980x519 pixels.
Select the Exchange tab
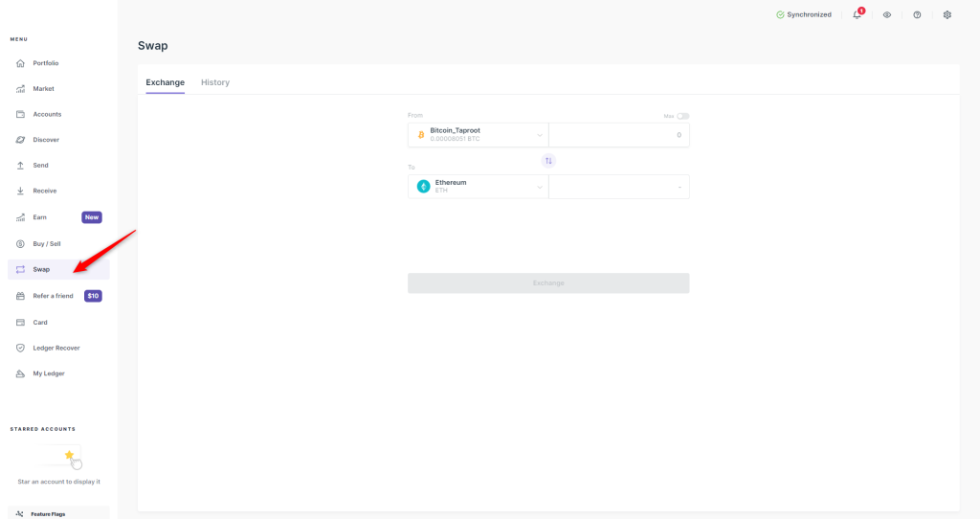point(165,82)
